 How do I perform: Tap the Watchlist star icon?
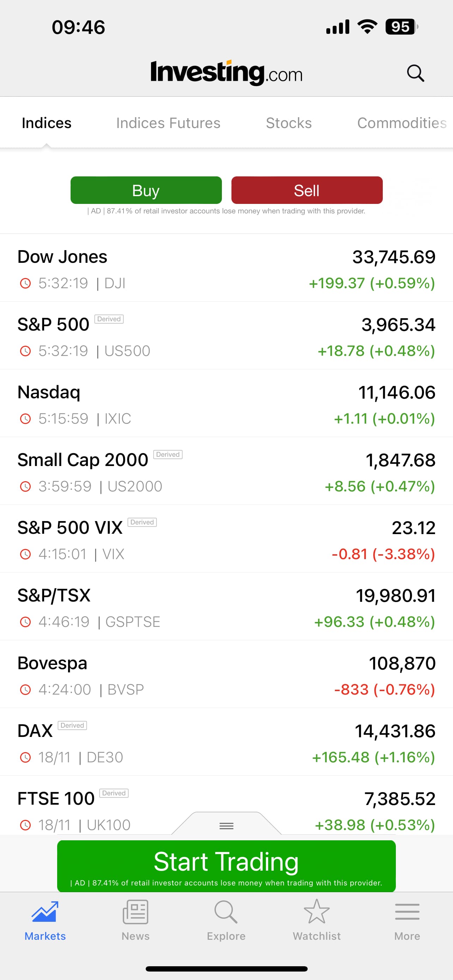[316, 912]
